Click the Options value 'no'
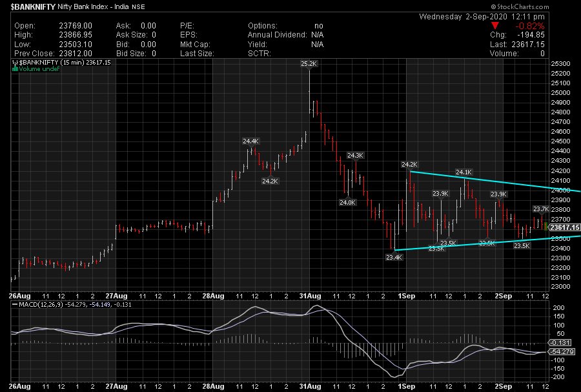Viewport: 581px width, 392px height. click(319, 26)
